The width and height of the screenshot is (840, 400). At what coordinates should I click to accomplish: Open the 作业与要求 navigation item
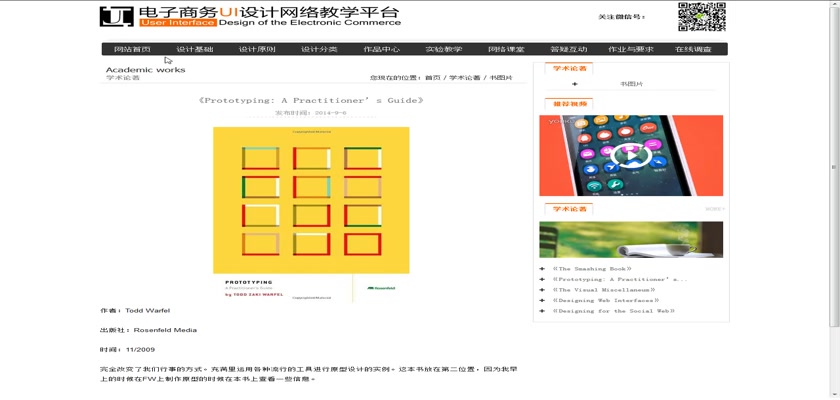click(x=631, y=49)
